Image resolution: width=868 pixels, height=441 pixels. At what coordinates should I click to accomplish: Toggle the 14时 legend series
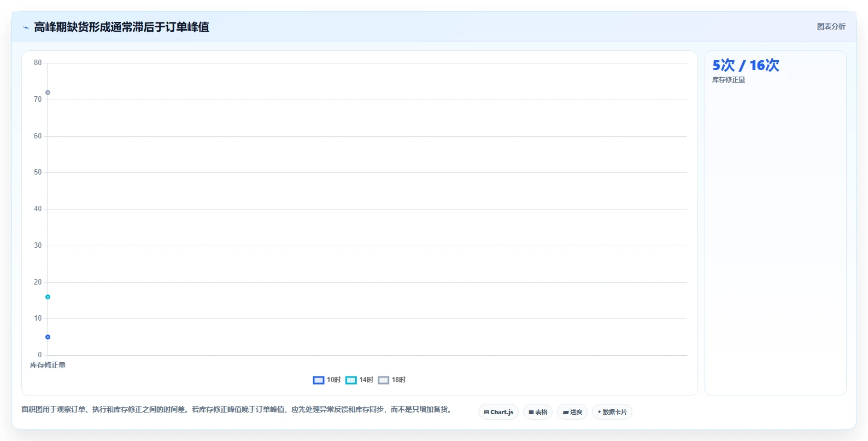click(359, 380)
